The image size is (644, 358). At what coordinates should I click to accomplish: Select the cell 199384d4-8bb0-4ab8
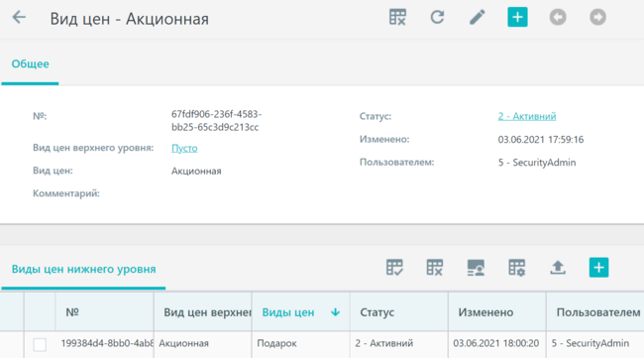tap(107, 343)
